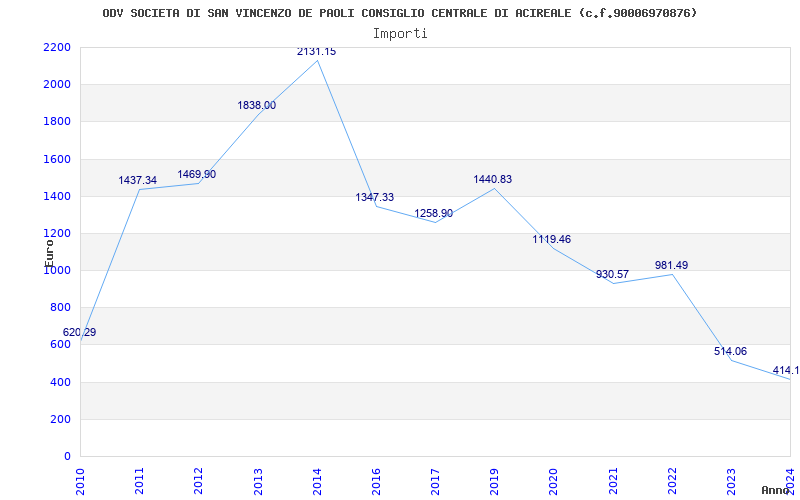Click x-axis year 2010
800x500 pixels.
80,481
